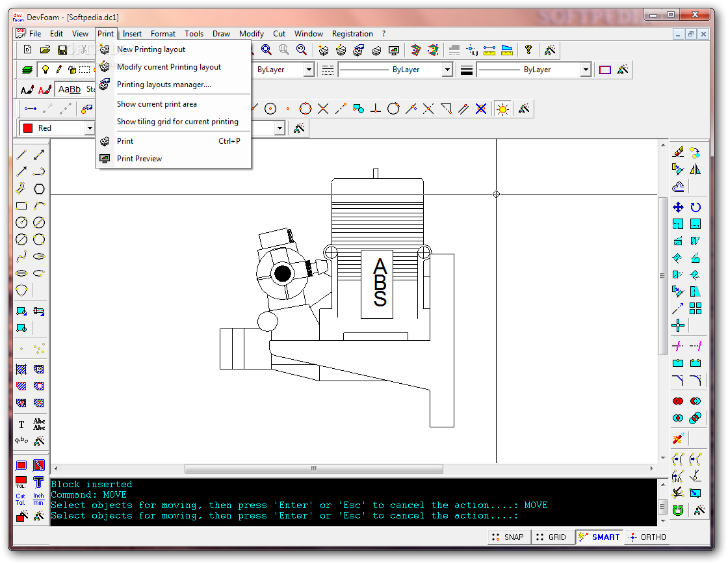Click the Open file folder icon
The image size is (728, 564).
45,49
